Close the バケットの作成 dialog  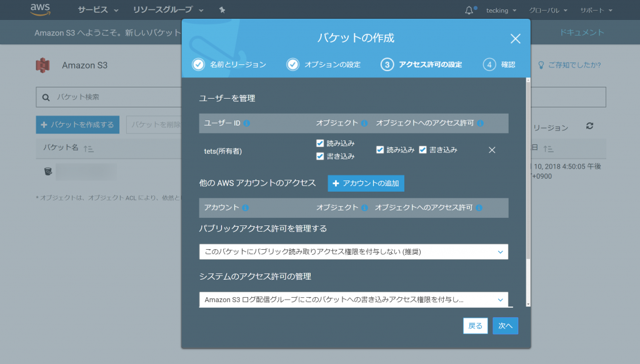(515, 39)
